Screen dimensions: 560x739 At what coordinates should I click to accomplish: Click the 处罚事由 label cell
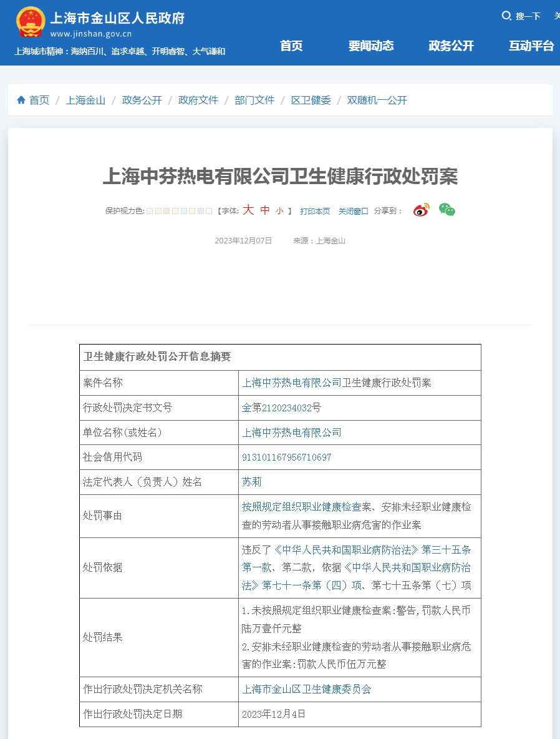click(159, 516)
